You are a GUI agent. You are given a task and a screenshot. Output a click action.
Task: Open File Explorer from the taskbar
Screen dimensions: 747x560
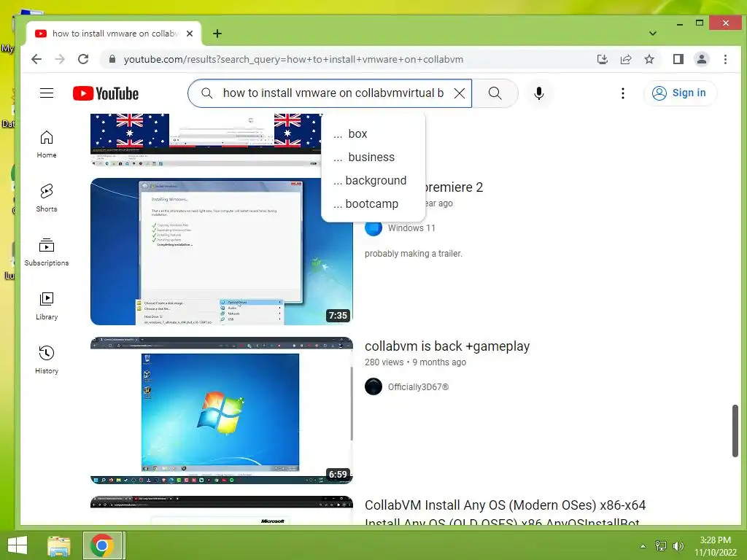click(58, 545)
